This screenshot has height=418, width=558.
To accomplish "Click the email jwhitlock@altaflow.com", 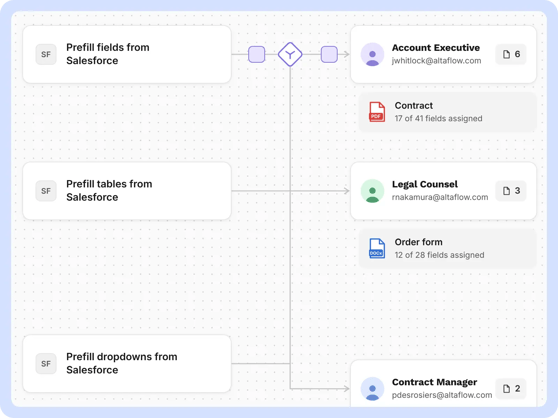I will point(436,61).
